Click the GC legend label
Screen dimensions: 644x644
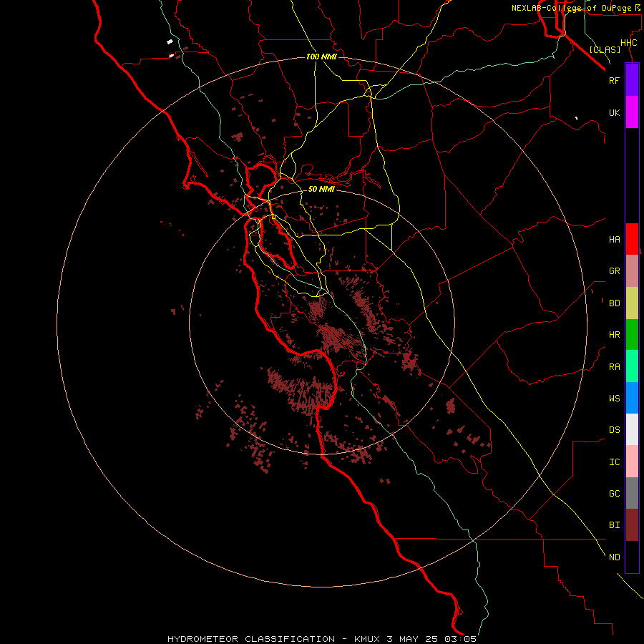click(x=614, y=493)
